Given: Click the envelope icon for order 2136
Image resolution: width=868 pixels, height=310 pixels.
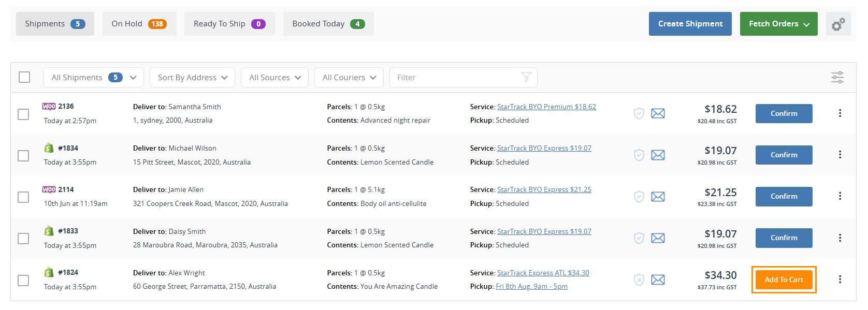Looking at the screenshot, I should point(658,113).
